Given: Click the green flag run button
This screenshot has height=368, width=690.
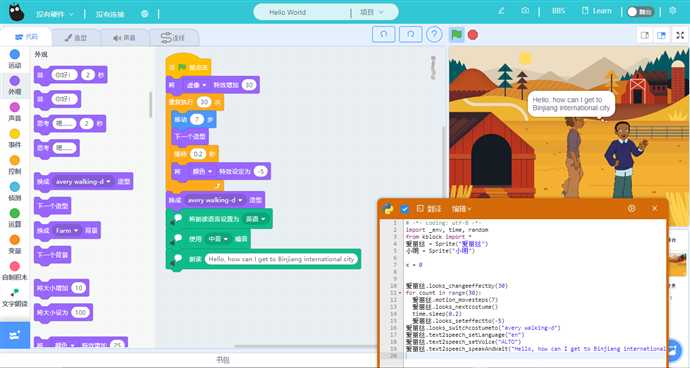Looking at the screenshot, I should point(456,34).
